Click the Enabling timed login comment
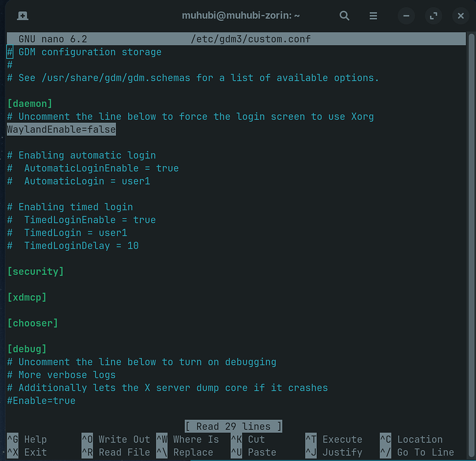This screenshot has width=476, height=461. point(70,207)
